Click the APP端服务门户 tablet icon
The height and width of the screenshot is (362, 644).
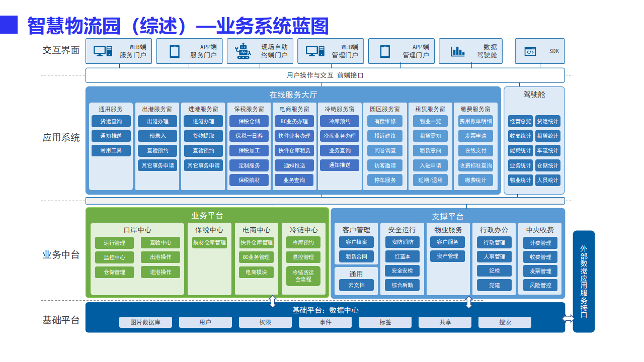[x=175, y=51]
